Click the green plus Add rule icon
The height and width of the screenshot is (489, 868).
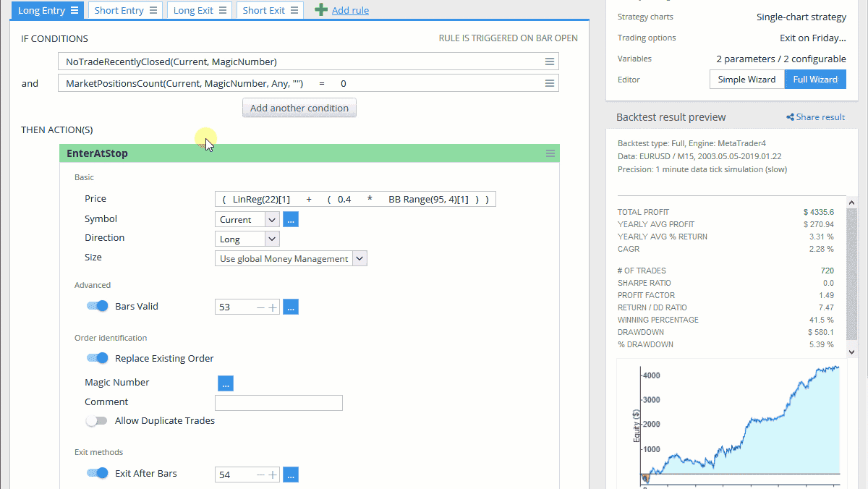(x=321, y=10)
